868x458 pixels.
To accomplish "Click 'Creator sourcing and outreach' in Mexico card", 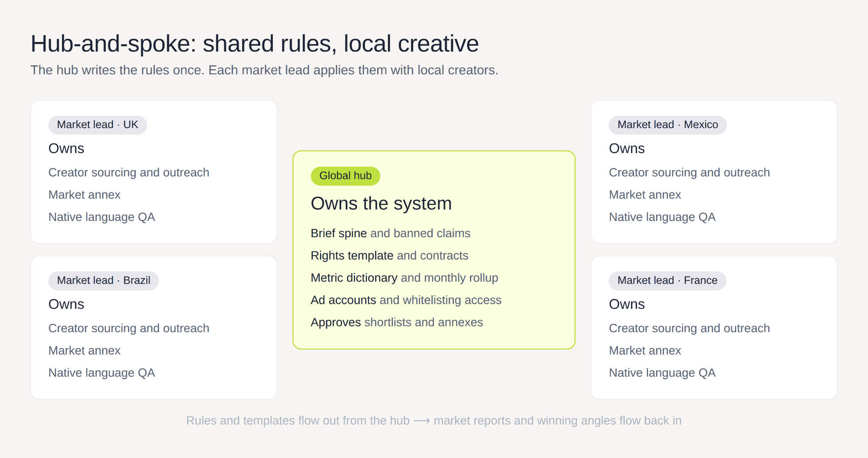I will click(x=689, y=173).
